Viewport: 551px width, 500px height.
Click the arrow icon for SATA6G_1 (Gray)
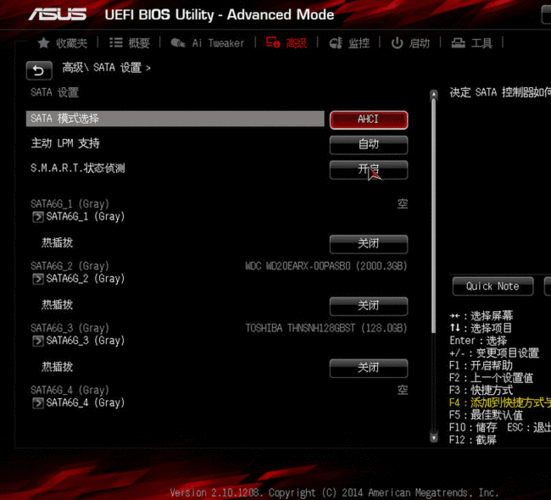(38, 217)
